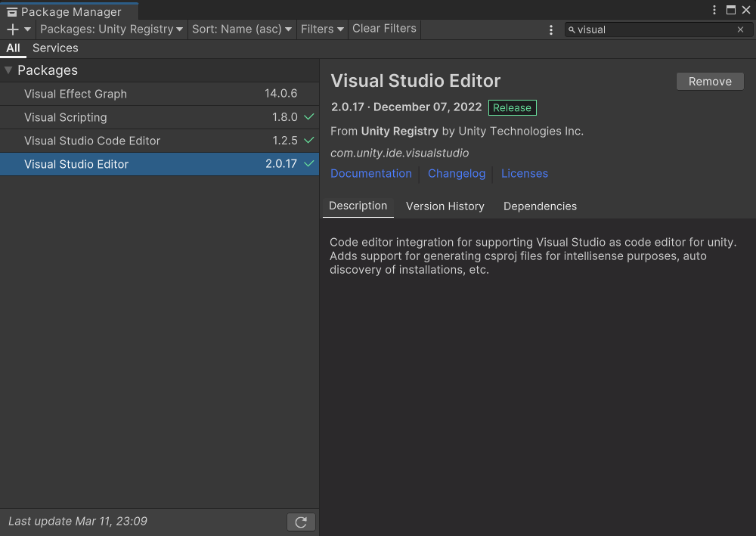Select Visual Effect Graph package
Image resolution: width=756 pixels, height=536 pixels.
click(x=76, y=94)
